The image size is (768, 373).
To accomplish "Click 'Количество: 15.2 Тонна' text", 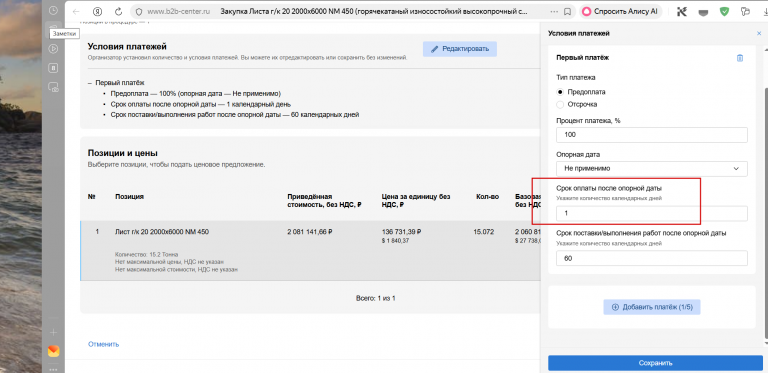I will click(x=146, y=255).
